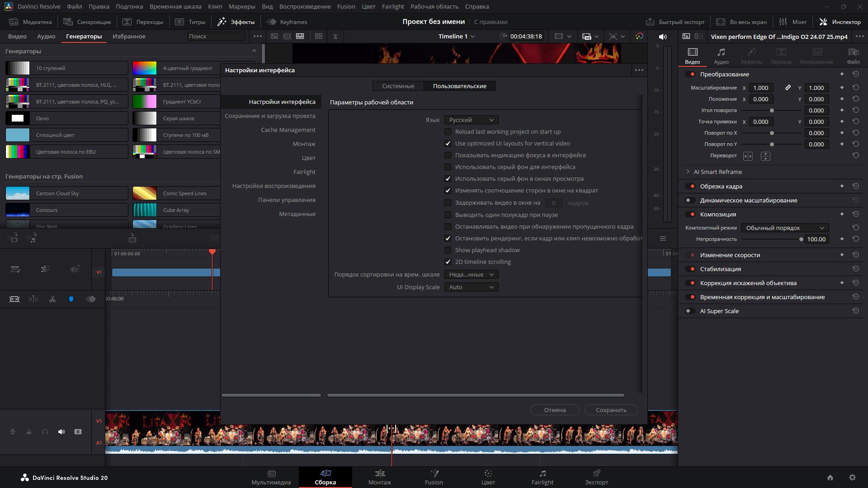This screenshot has height=488, width=868.
Task: Click the project settings gear icon
Action: coord(852,478)
